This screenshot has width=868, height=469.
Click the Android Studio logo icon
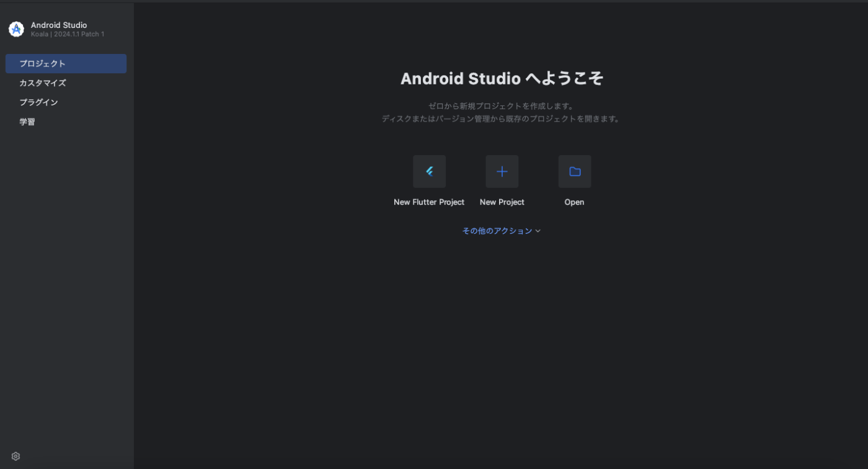(16, 29)
